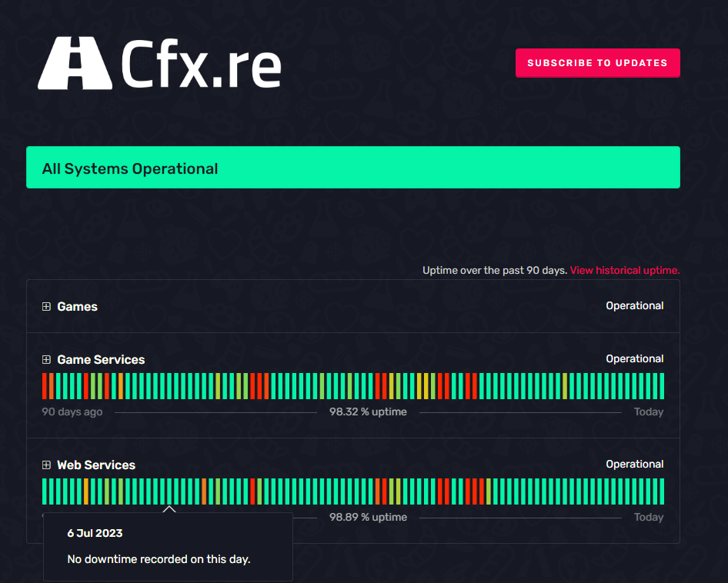
Task: Click the 6 Jul 2023 tooltip popup
Action: [x=168, y=546]
